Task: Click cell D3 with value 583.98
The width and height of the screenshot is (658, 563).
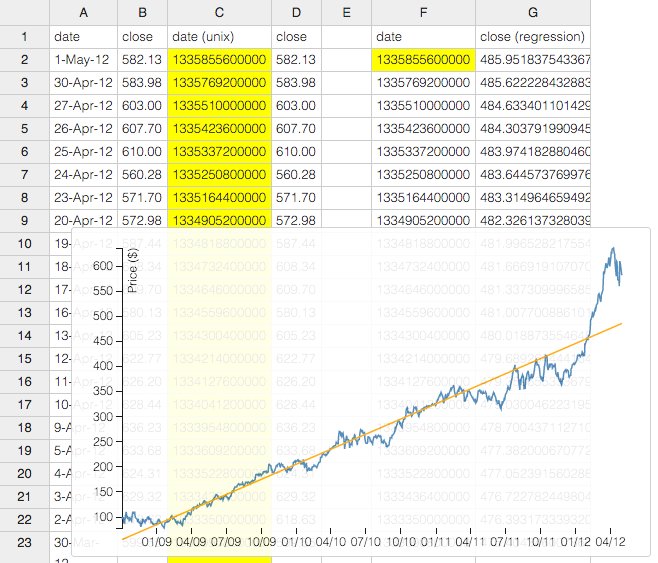Action: point(297,83)
